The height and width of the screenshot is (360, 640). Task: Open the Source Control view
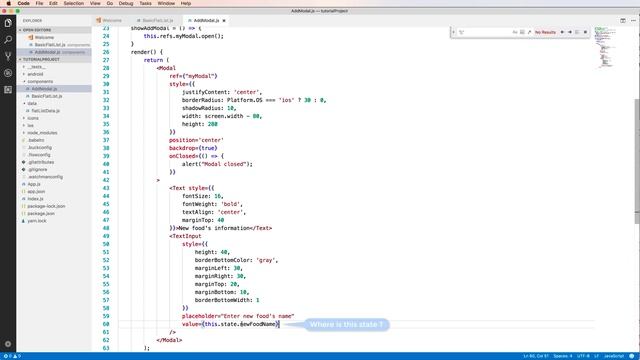pyautogui.click(x=8, y=56)
